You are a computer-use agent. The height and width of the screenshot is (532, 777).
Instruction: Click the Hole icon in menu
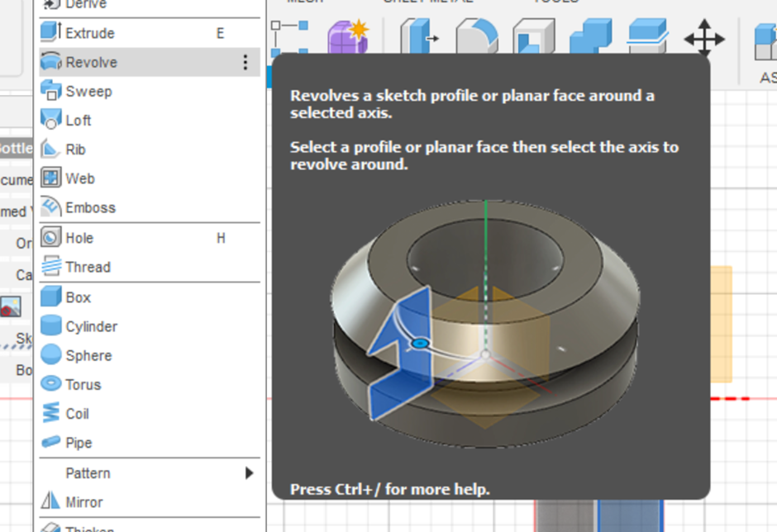(50, 238)
